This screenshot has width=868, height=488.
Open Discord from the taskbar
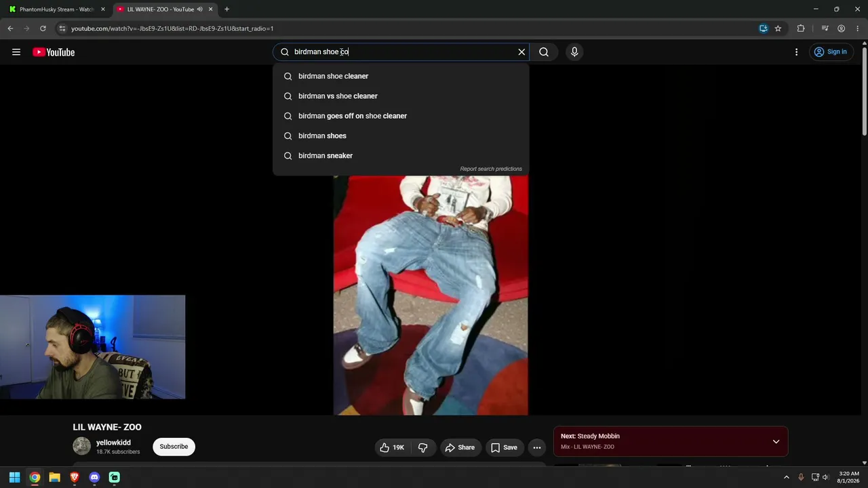[x=94, y=477]
